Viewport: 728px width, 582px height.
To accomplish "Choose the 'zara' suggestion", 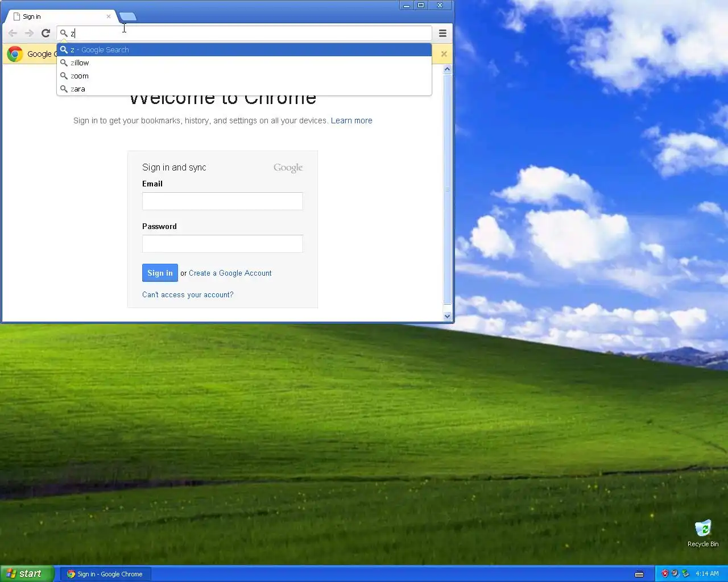I will point(245,89).
